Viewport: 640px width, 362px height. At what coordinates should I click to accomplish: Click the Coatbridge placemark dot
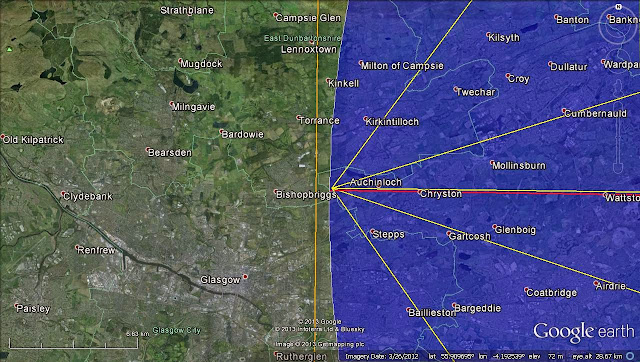[x=526, y=290]
